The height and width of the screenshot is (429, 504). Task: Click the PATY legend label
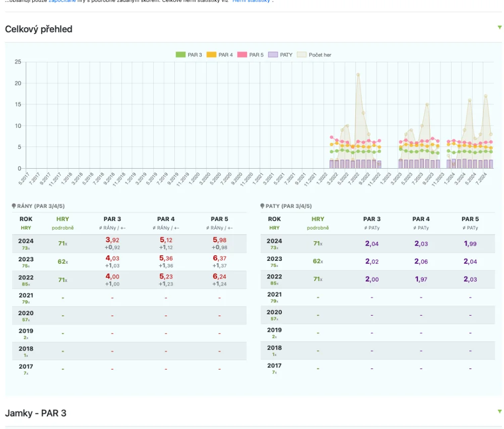point(286,55)
